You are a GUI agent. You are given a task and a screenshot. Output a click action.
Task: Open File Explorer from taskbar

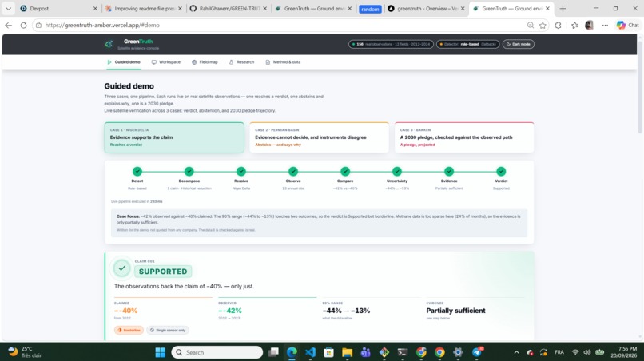[x=347, y=352]
